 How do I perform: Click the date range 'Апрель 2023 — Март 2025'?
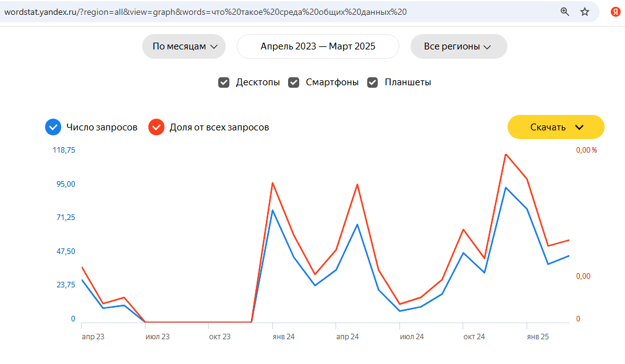pos(318,46)
